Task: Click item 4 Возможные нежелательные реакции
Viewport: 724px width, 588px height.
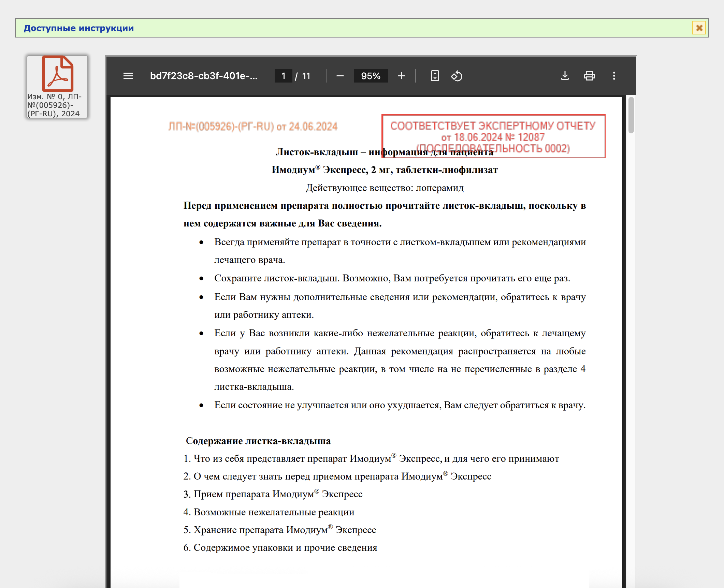Action: (x=269, y=512)
